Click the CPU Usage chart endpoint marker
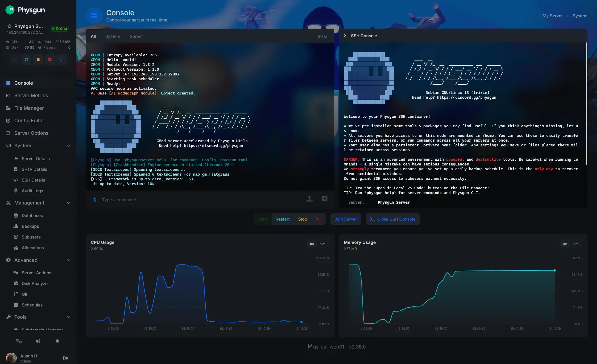Image resolution: width=597 pixels, height=364 pixels. [x=301, y=322]
